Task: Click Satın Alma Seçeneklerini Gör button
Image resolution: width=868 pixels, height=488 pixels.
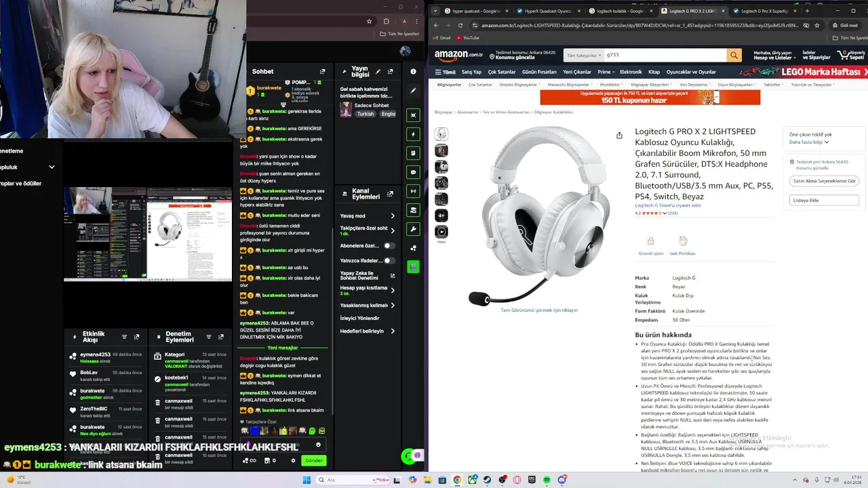Action: 824,181
